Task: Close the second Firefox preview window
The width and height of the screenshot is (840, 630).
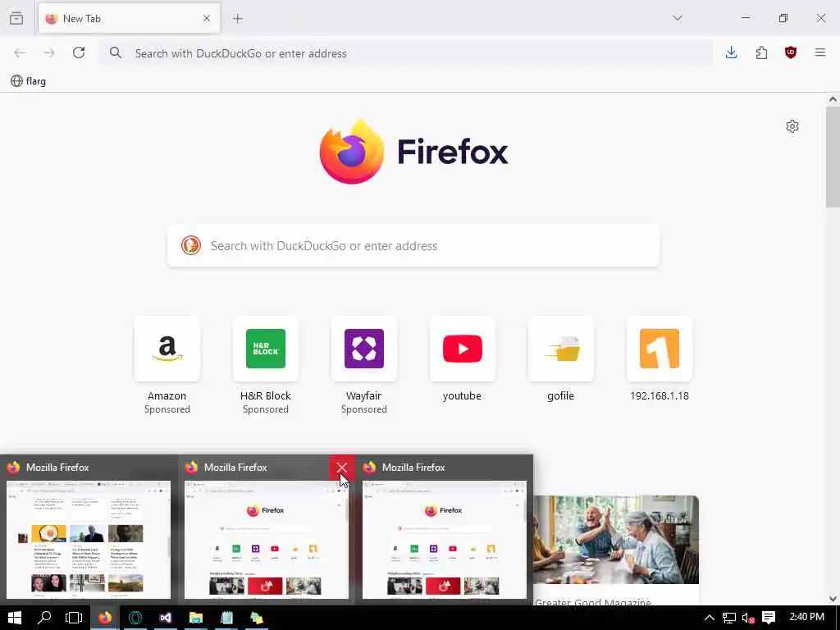Action: (341, 468)
